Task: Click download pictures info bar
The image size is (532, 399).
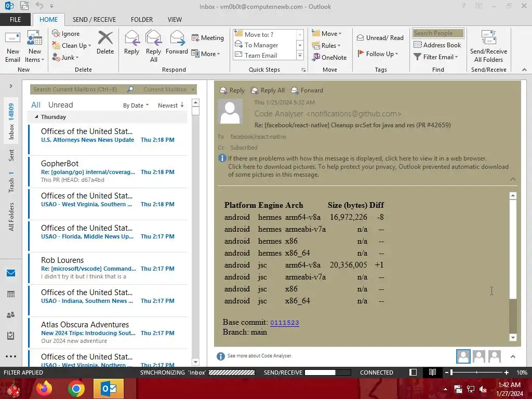Action: [x=368, y=170]
